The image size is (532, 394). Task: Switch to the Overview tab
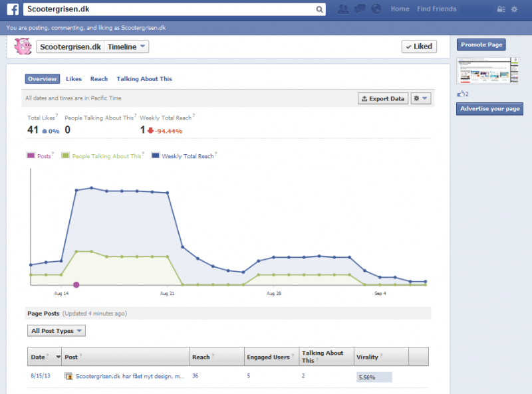click(43, 78)
